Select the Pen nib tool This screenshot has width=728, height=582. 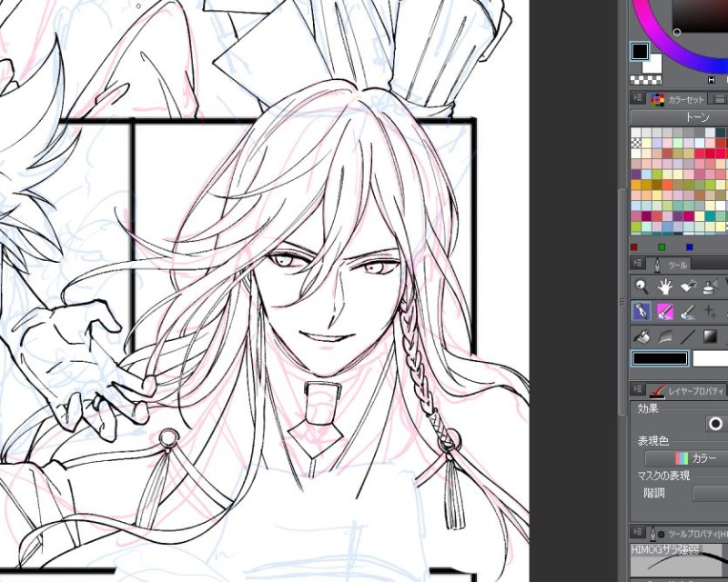click(x=642, y=311)
